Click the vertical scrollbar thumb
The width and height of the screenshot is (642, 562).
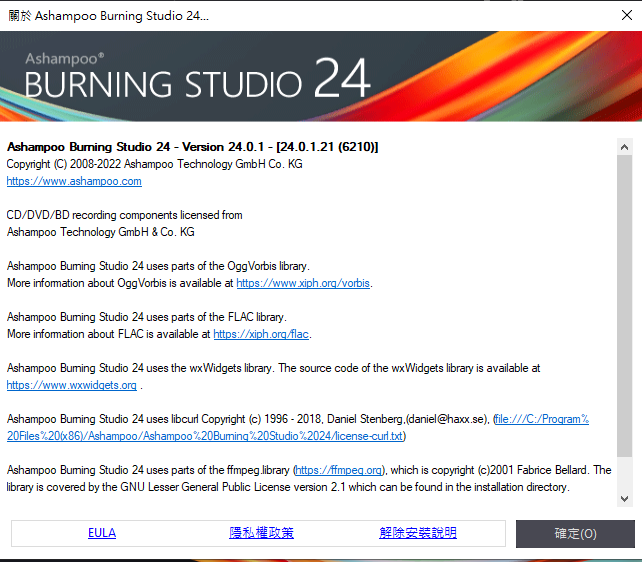tap(624, 300)
